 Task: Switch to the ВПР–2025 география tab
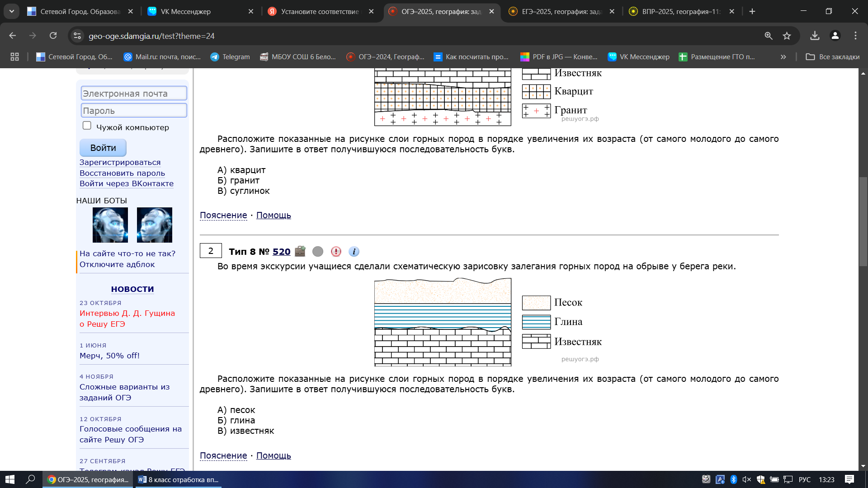tap(682, 11)
